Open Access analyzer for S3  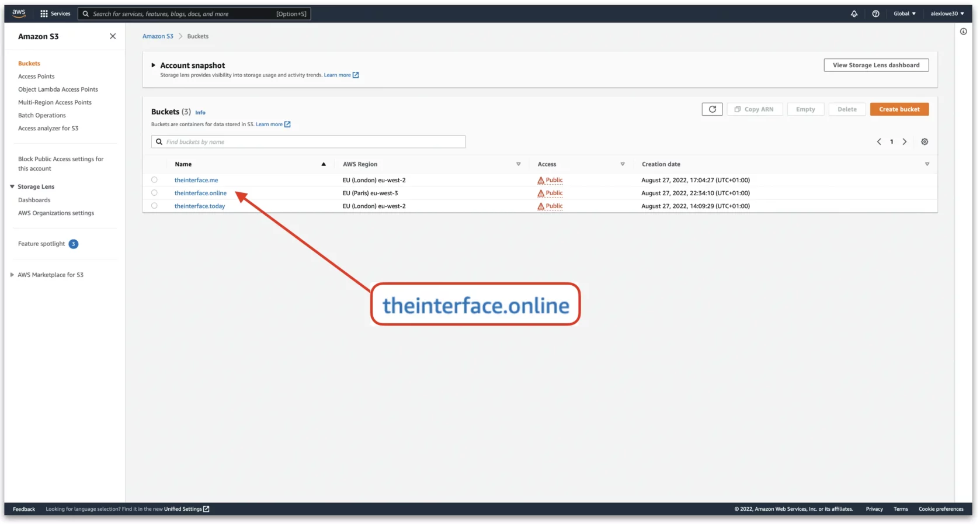click(x=48, y=129)
